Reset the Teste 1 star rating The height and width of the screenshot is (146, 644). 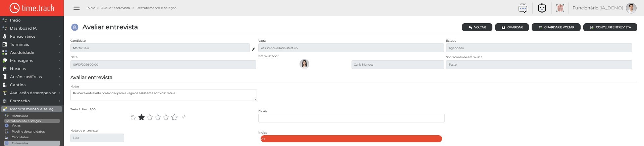point(133,117)
